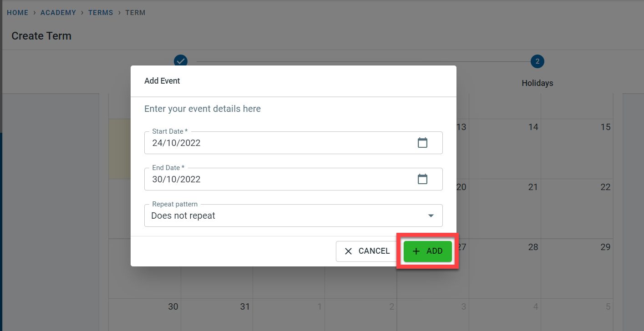Navigate to Terms breadcrumb

101,13
